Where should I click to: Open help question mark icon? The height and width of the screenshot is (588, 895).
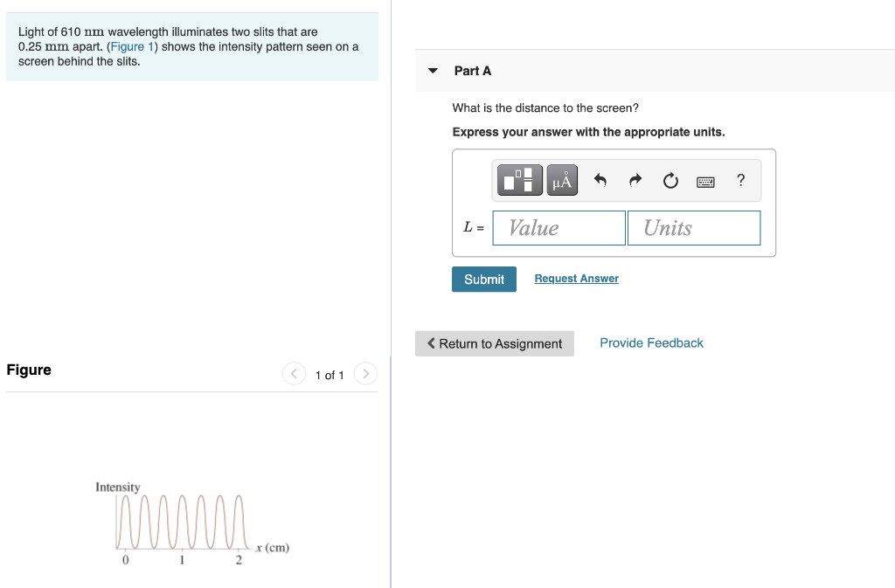click(741, 180)
